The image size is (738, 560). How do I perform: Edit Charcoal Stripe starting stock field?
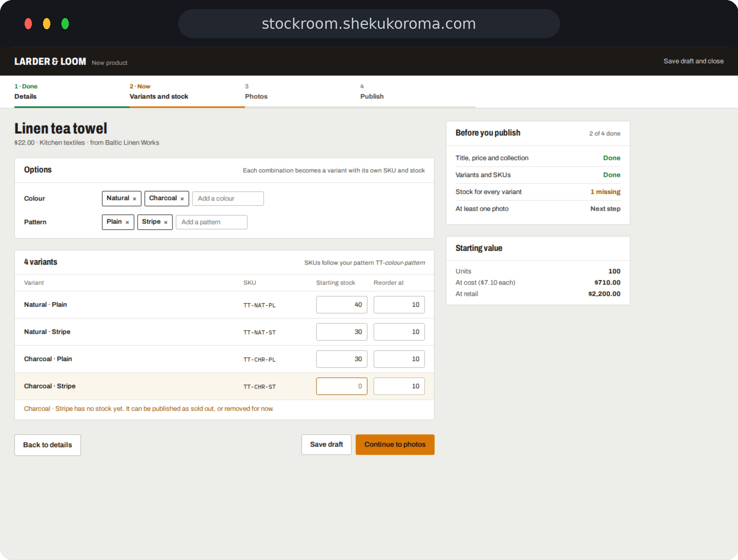(x=342, y=386)
